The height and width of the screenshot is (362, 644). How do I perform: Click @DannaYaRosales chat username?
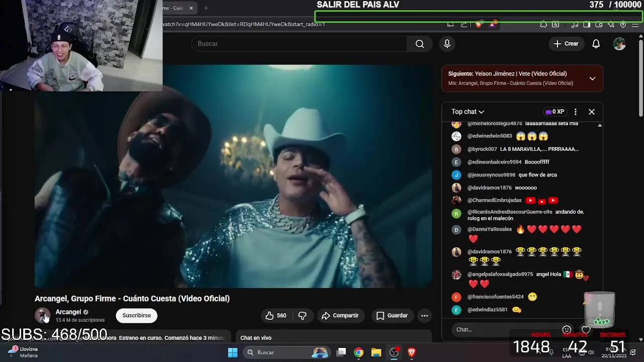click(490, 229)
